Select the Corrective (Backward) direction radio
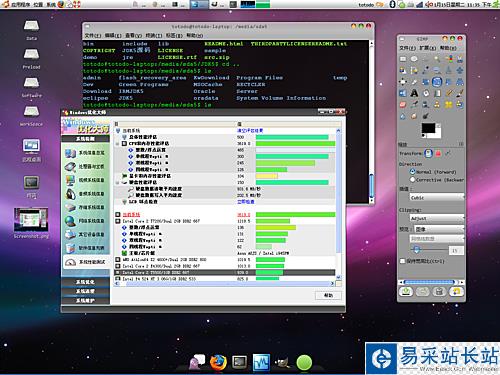 (x=413, y=180)
